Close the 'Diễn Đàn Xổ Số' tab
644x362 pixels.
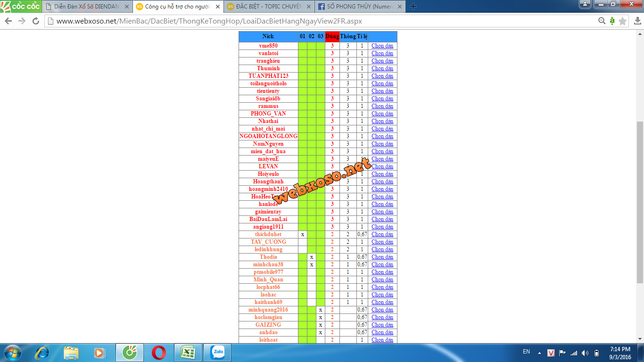127,7
